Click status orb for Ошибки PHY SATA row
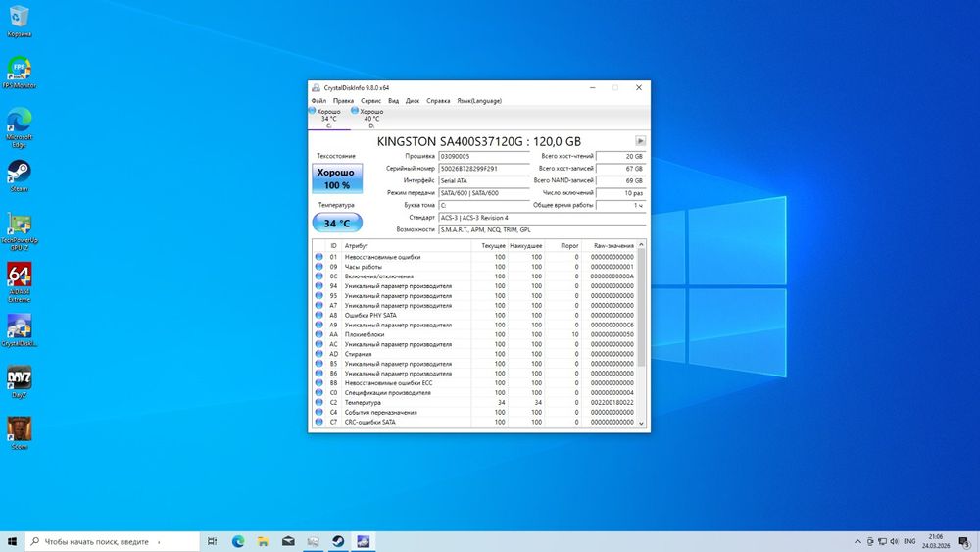Image resolution: width=980 pixels, height=552 pixels. pyautogui.click(x=318, y=315)
